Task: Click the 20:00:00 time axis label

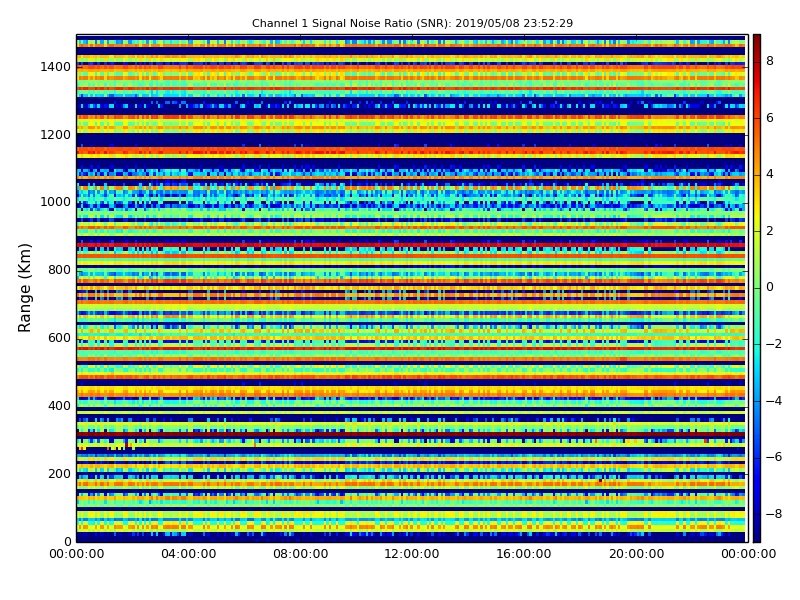Action: tap(636, 554)
